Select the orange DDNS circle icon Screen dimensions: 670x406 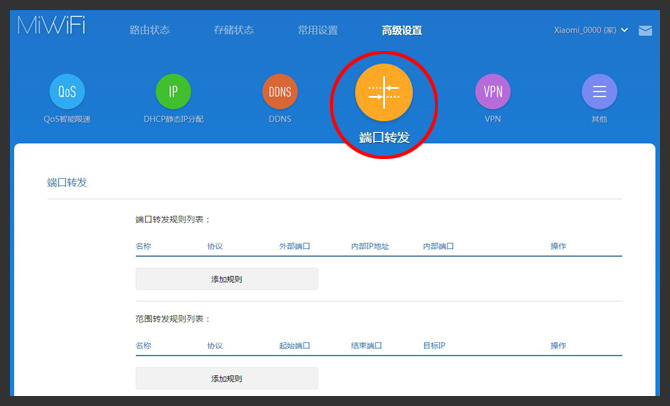coord(280,92)
